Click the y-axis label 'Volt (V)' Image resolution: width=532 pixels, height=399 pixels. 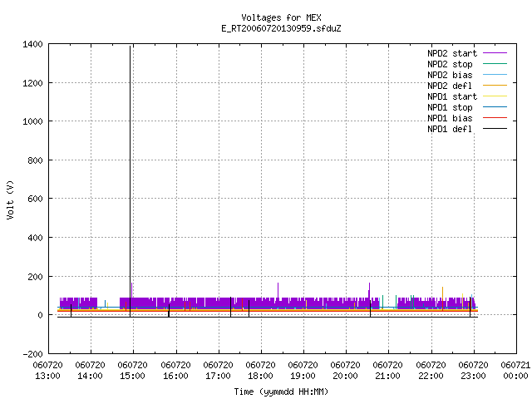coord(10,199)
